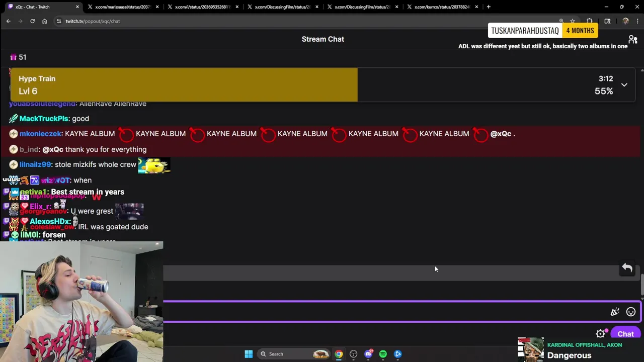Image resolution: width=644 pixels, height=362 pixels.
Task: Click the emote in lilnailz99's message
Action: click(x=154, y=165)
